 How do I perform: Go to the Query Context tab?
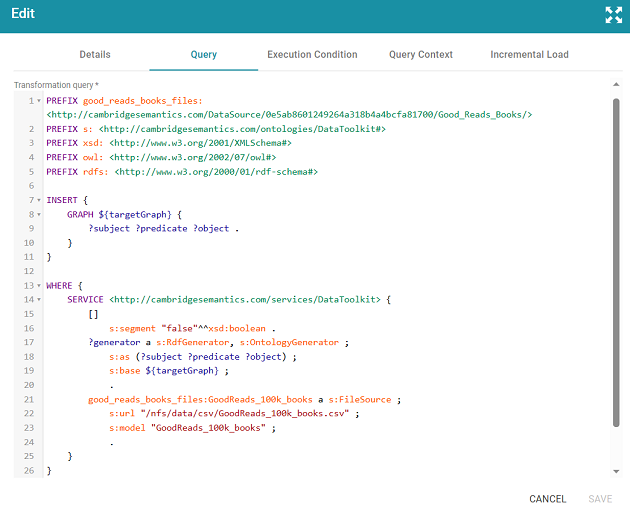[421, 55]
